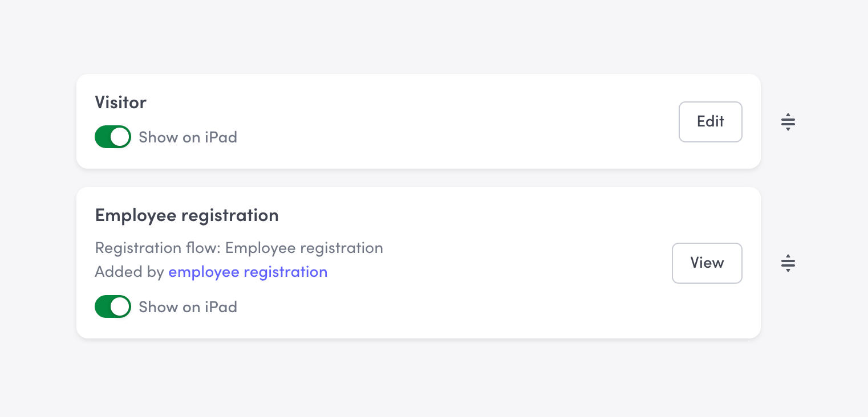Open the Edit button for Visitor

coord(710,122)
